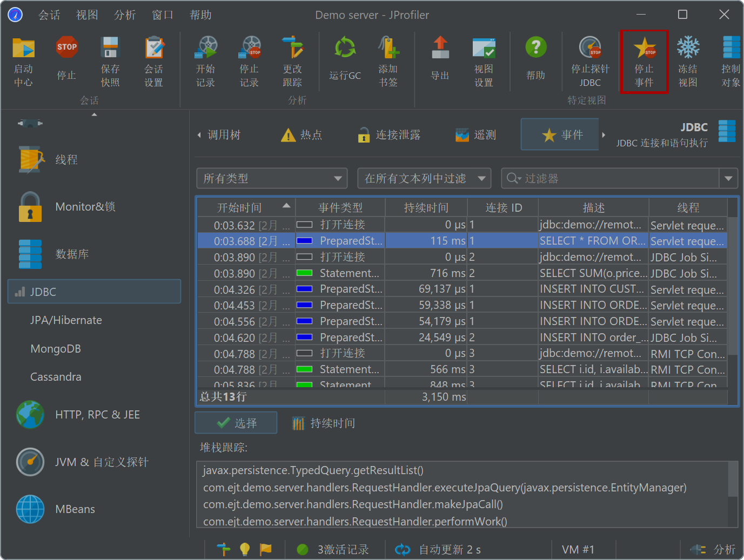The height and width of the screenshot is (560, 744).
Task: Click the stack trace panel scrollbar
Action: click(733, 478)
